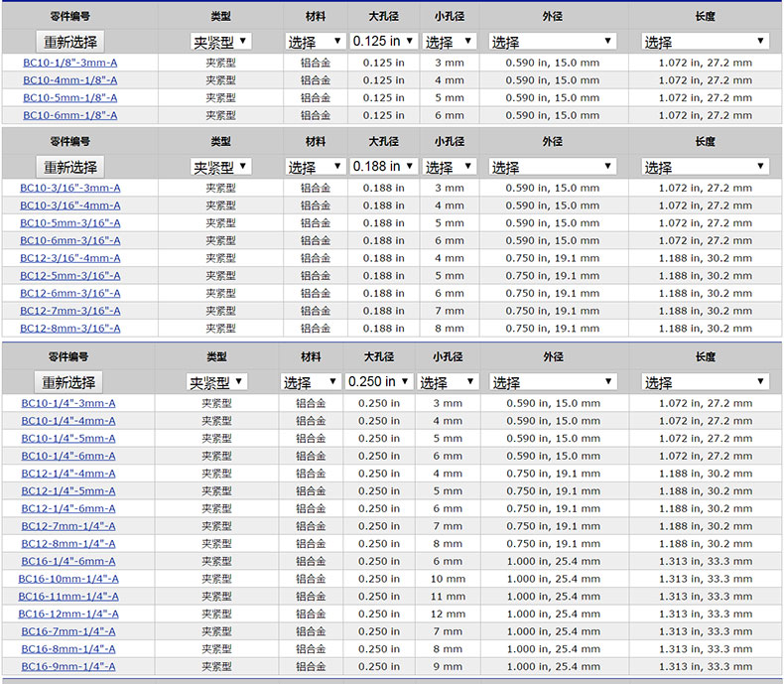Click the BC10-1/4"-3mm-A part link
This screenshot has height=684, width=784.
[x=68, y=403]
